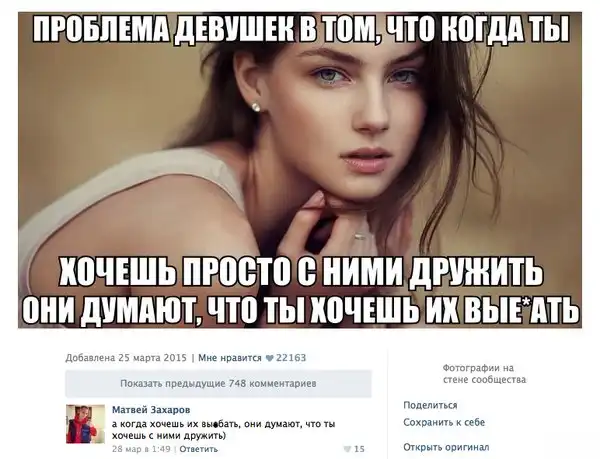The height and width of the screenshot is (459, 600).
Task: Click 'Ответить' under the comment
Action: [x=198, y=449]
